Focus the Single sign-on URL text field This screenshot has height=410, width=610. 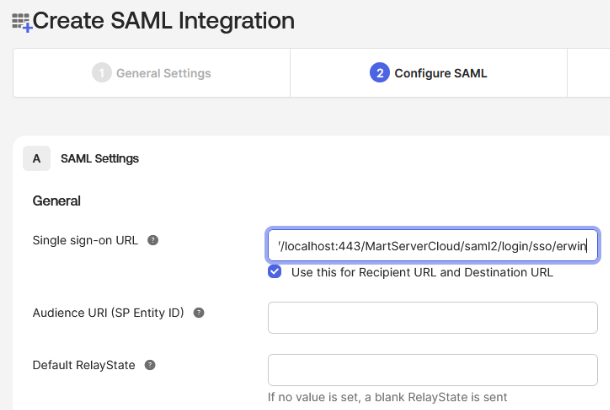tap(432, 245)
